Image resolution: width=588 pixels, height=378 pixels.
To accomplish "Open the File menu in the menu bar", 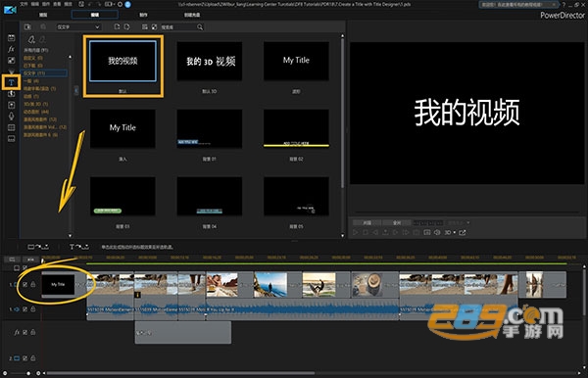I will (x=24, y=4).
